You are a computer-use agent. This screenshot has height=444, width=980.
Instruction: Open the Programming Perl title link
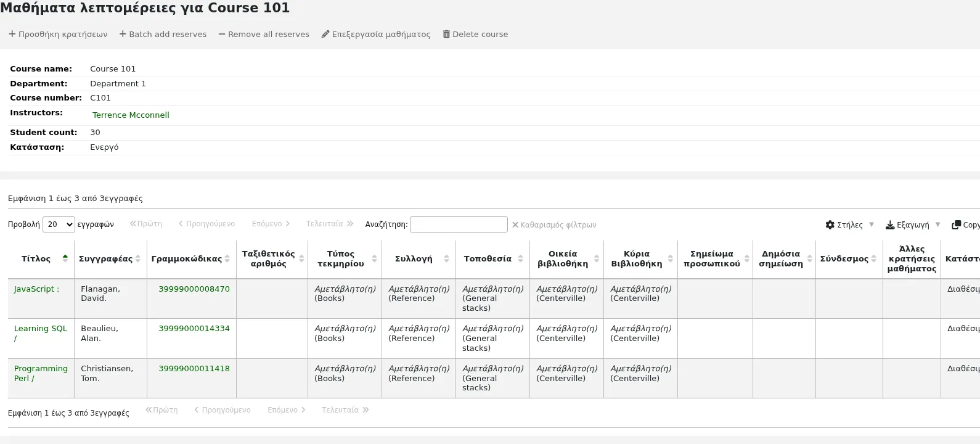coord(41,373)
